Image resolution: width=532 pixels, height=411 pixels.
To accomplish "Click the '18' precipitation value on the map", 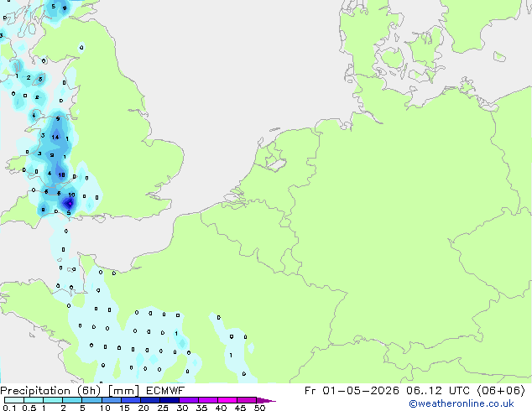I will (x=61, y=175).
